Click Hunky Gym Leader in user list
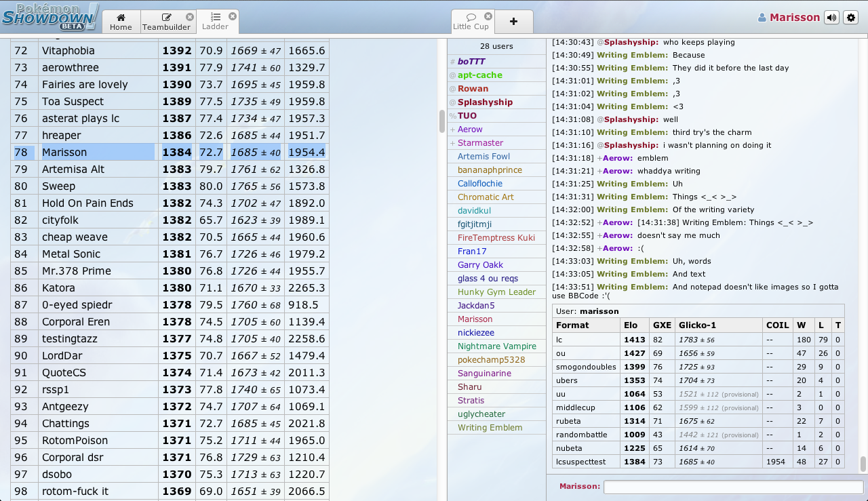This screenshot has width=868, height=501. (496, 292)
